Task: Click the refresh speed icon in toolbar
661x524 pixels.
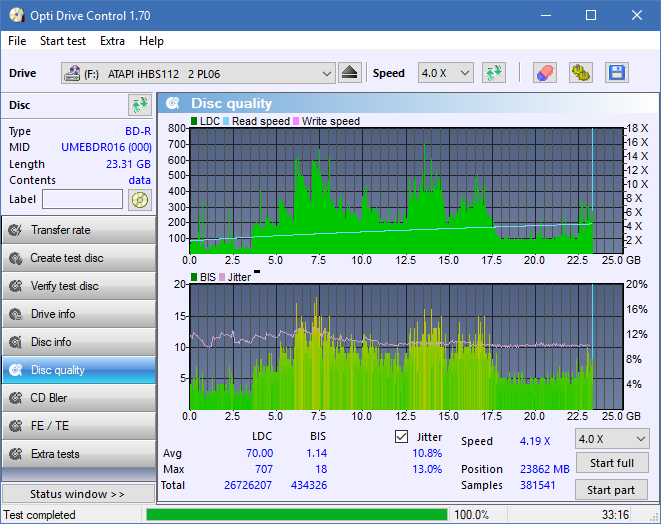Action: [493, 73]
